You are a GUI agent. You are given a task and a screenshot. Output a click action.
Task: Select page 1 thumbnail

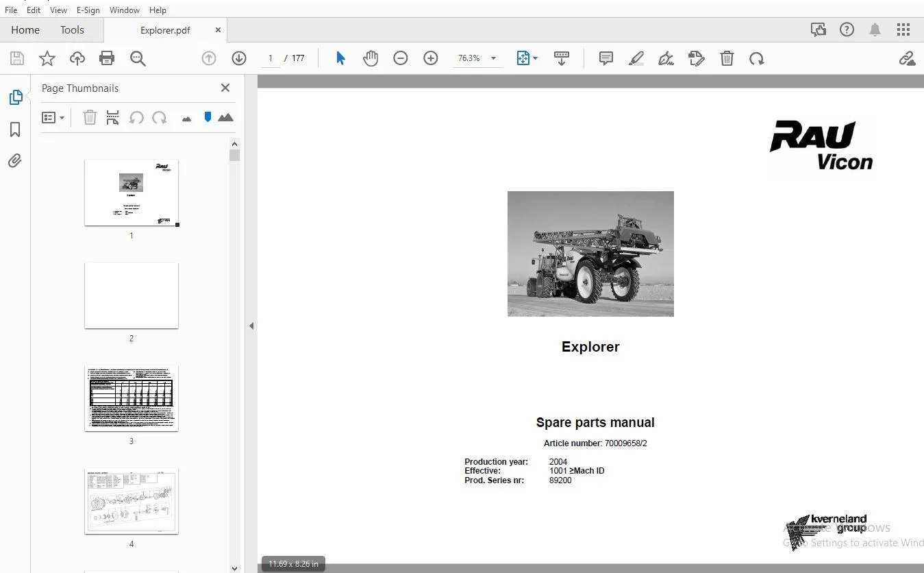(132, 193)
